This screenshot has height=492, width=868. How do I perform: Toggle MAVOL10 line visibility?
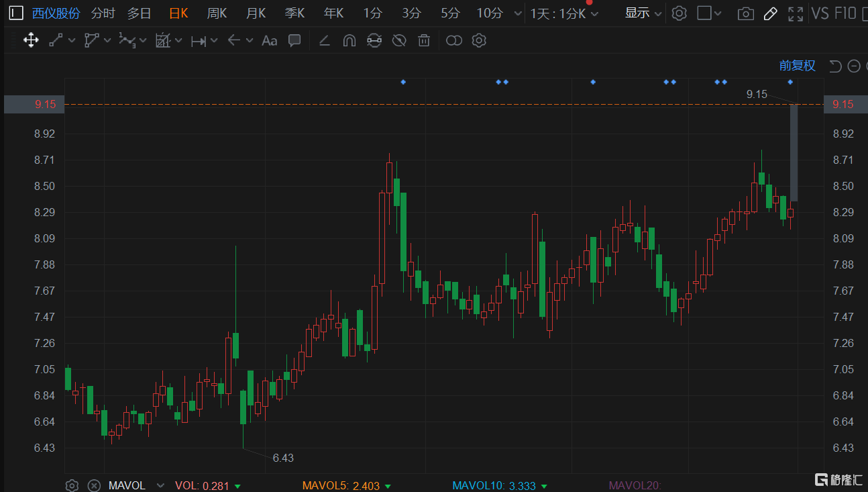(x=543, y=486)
